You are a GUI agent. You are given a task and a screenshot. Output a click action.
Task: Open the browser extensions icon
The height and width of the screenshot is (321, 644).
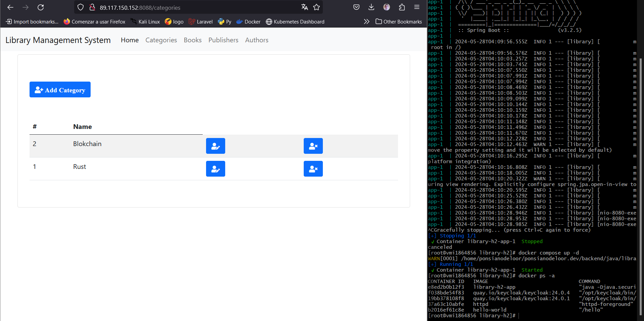pos(402,7)
